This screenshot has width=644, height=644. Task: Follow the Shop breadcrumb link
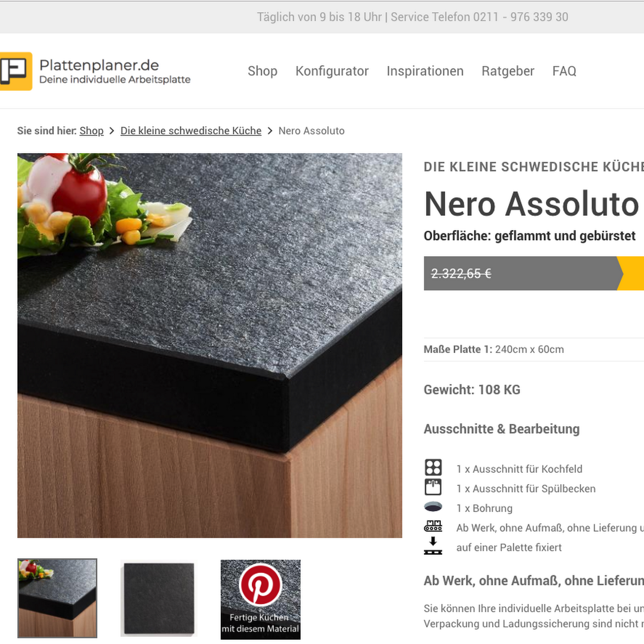pyautogui.click(x=92, y=131)
